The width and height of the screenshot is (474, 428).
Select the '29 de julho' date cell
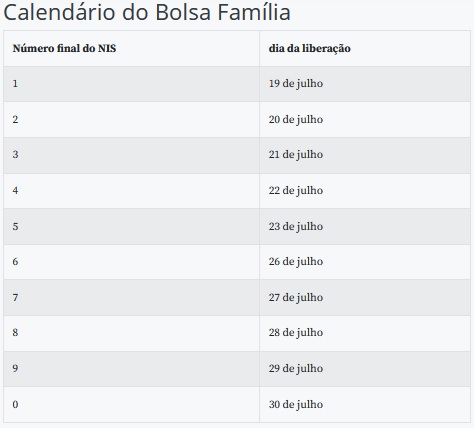coord(365,369)
